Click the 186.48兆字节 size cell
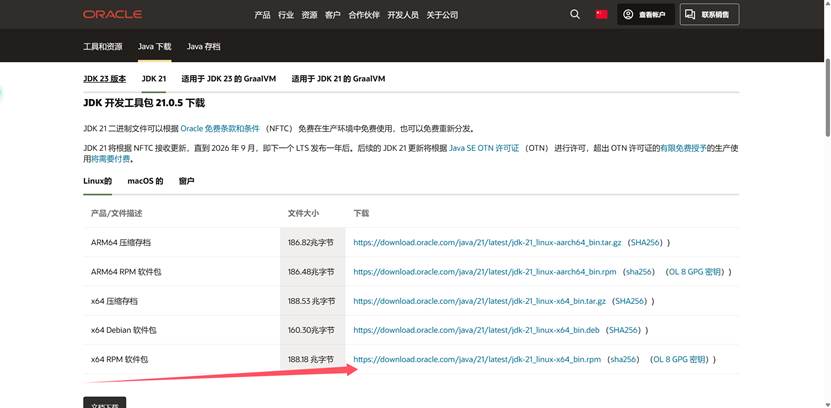 [311, 272]
